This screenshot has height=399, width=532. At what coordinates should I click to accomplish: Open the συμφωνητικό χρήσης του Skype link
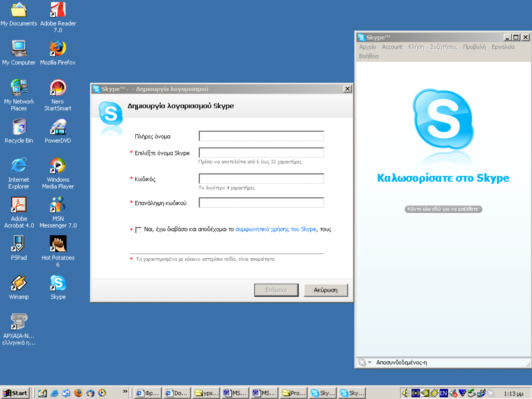[276, 229]
